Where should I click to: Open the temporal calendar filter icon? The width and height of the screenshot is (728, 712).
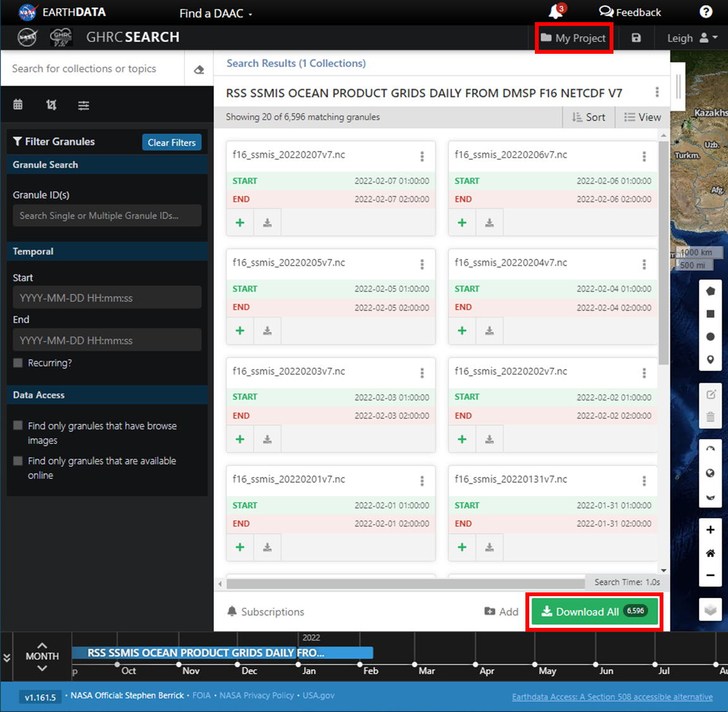tap(18, 105)
